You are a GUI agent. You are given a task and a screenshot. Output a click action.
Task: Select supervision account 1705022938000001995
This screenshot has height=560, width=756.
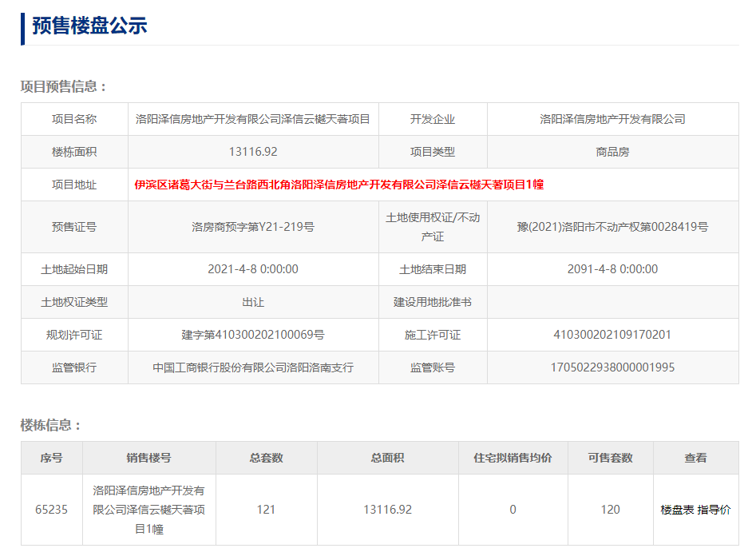pos(613,367)
